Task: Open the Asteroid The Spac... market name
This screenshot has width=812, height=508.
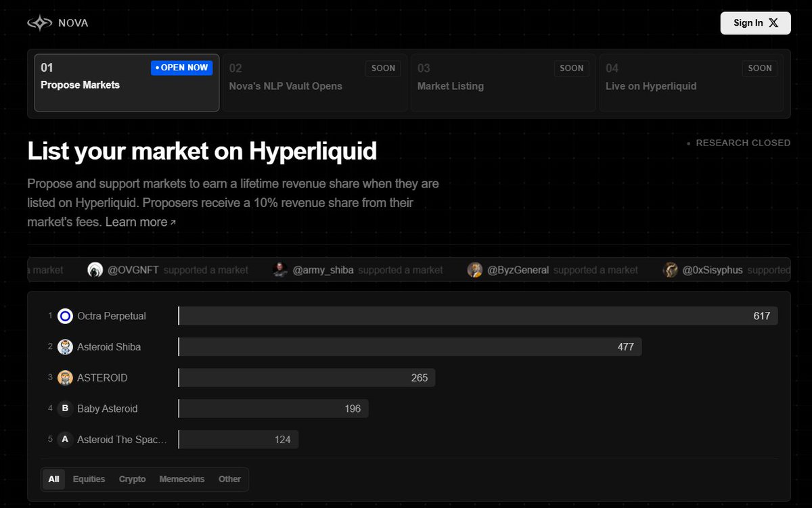Action: click(x=122, y=440)
